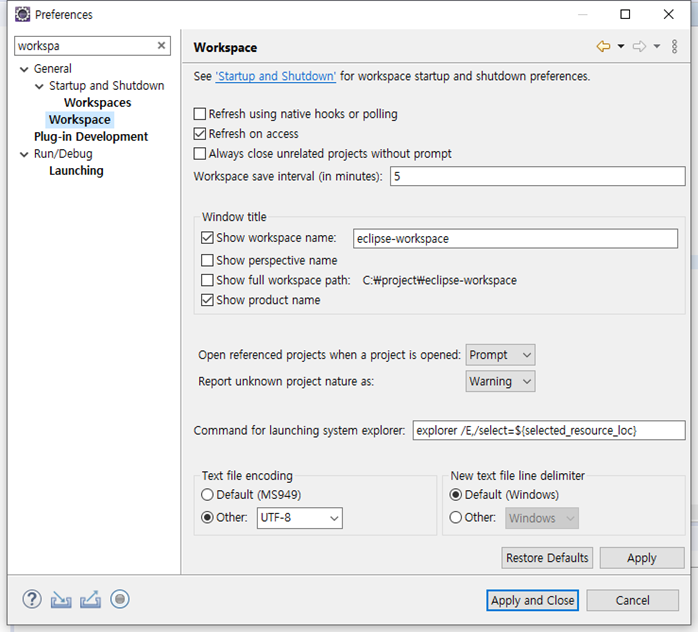This screenshot has width=698, height=632.
Task: Click Apply and Close button
Action: point(532,600)
